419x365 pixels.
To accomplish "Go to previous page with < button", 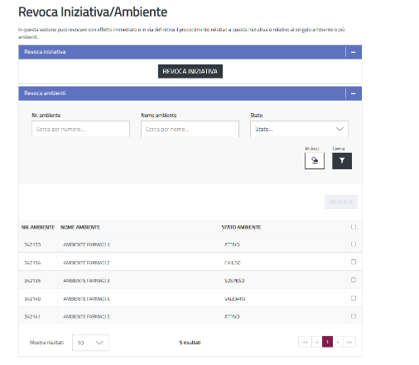I will pos(316,342).
